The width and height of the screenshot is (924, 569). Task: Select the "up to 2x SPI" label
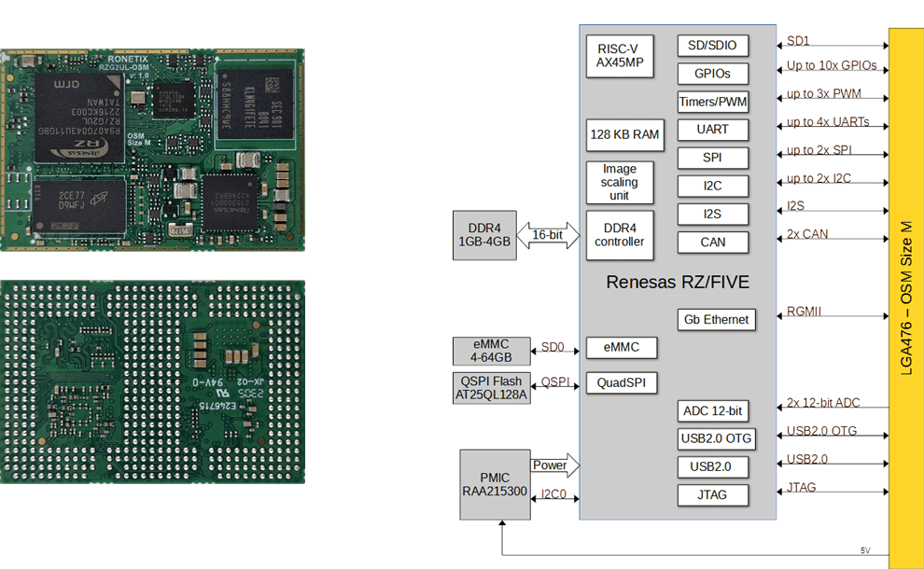click(819, 150)
